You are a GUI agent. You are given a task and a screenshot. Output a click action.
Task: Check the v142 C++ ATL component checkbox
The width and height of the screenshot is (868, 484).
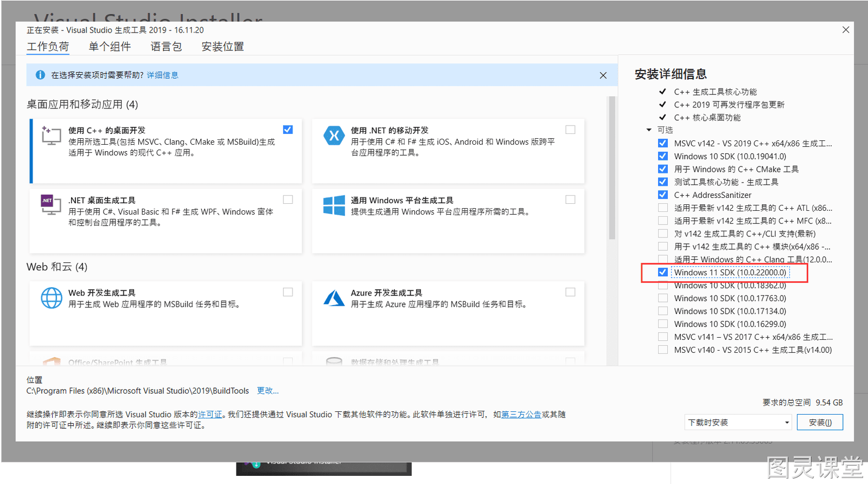(x=662, y=208)
